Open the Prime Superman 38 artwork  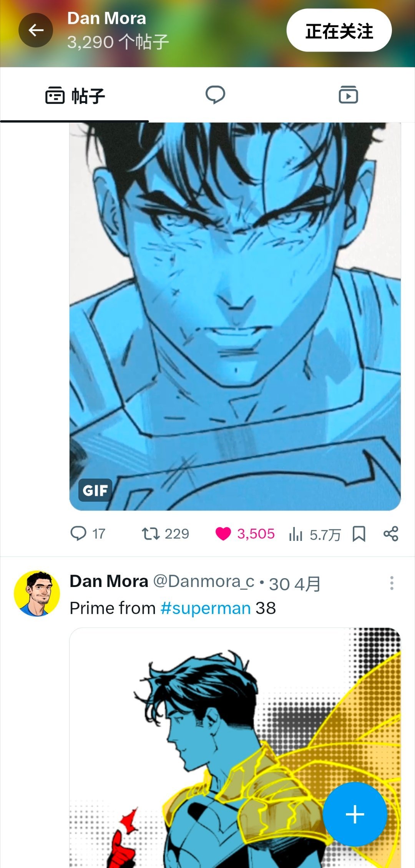[235, 748]
